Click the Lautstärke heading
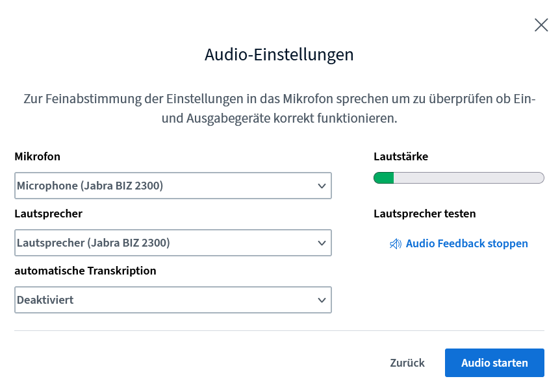The height and width of the screenshot is (392, 560). [401, 156]
